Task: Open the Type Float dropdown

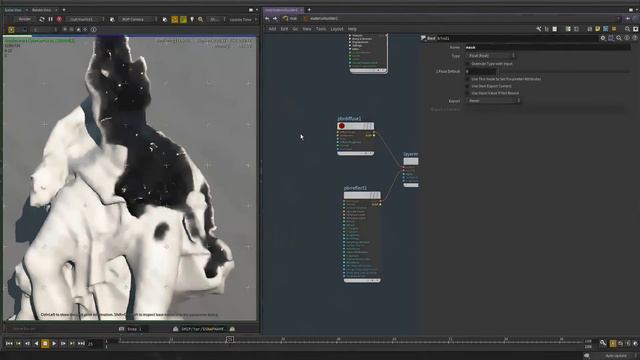Action: (491, 56)
